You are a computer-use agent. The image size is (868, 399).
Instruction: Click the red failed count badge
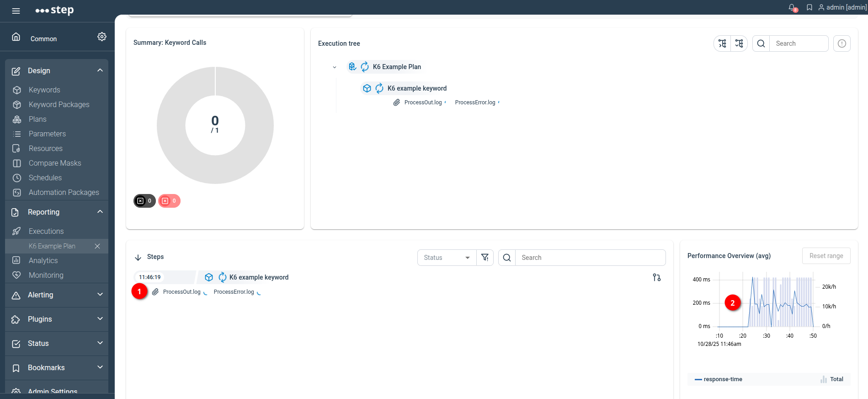(x=169, y=201)
